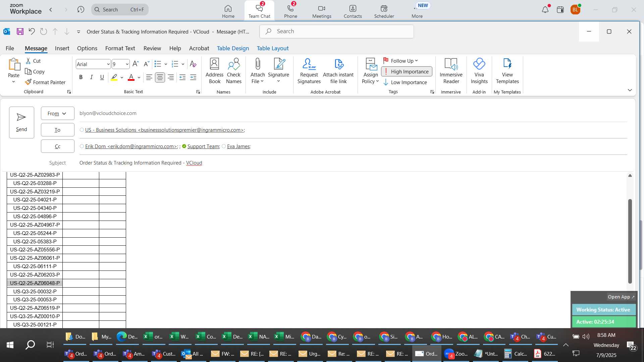
Task: Open the Address Book
Action: 214,71
